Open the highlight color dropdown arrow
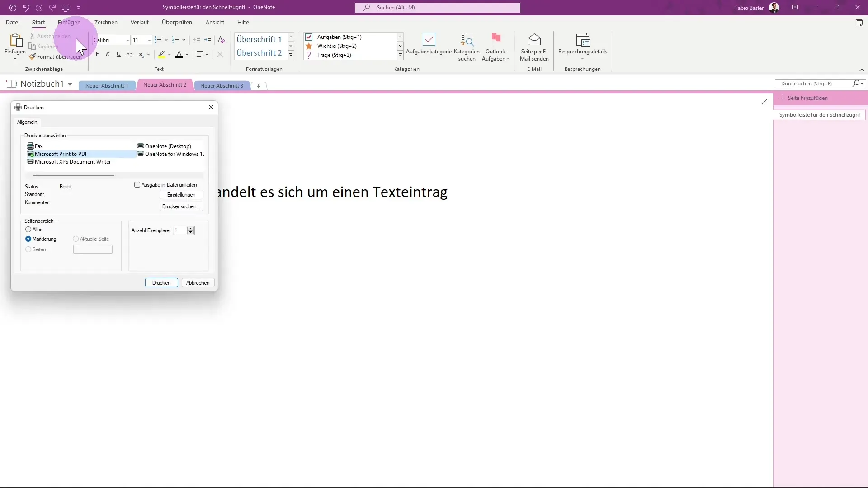 click(170, 55)
